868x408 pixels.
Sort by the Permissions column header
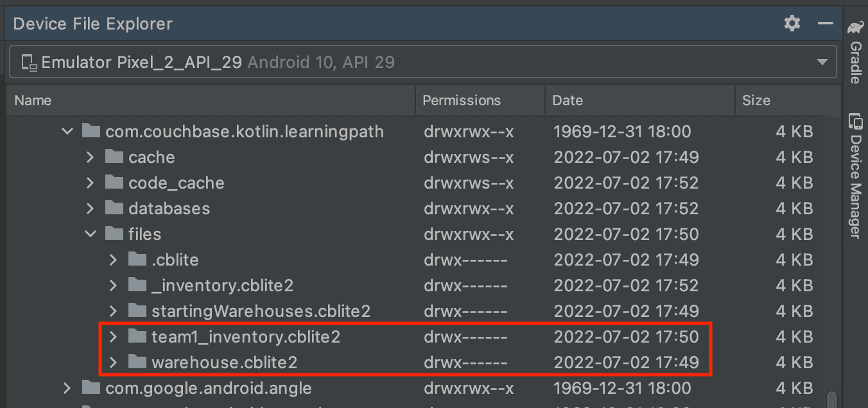coord(480,100)
